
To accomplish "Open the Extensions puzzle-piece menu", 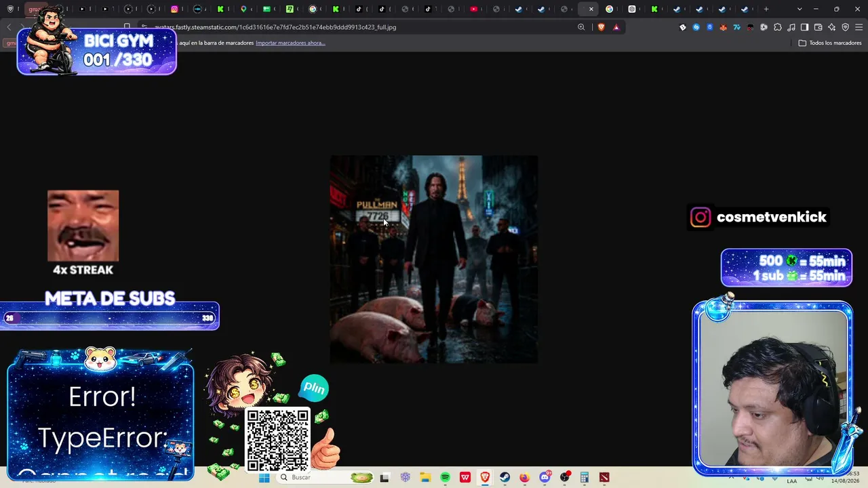I will [x=777, y=27].
